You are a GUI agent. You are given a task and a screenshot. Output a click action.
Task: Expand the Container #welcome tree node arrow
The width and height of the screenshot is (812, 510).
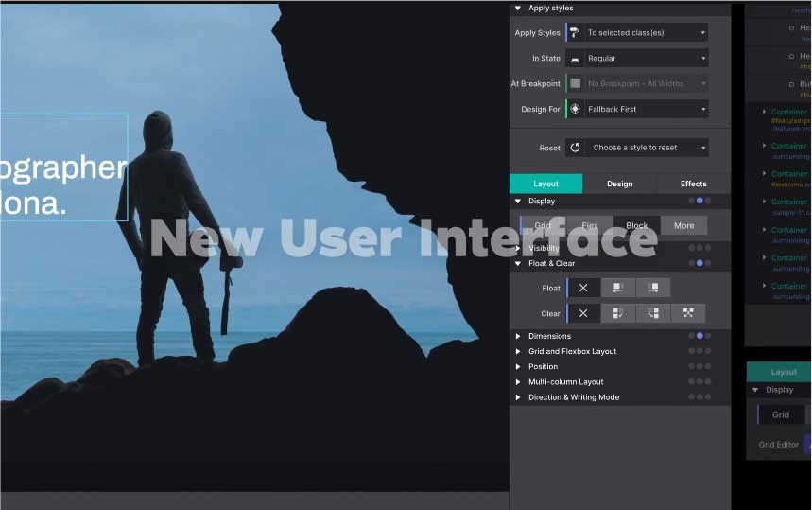[765, 174]
